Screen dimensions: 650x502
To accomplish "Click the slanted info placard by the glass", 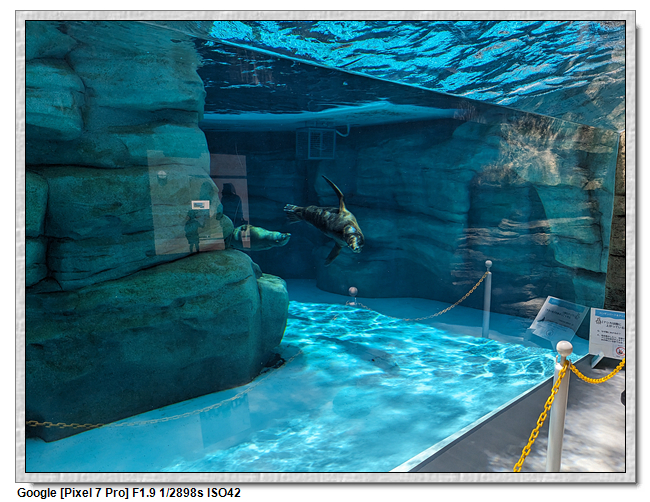I will click(557, 320).
